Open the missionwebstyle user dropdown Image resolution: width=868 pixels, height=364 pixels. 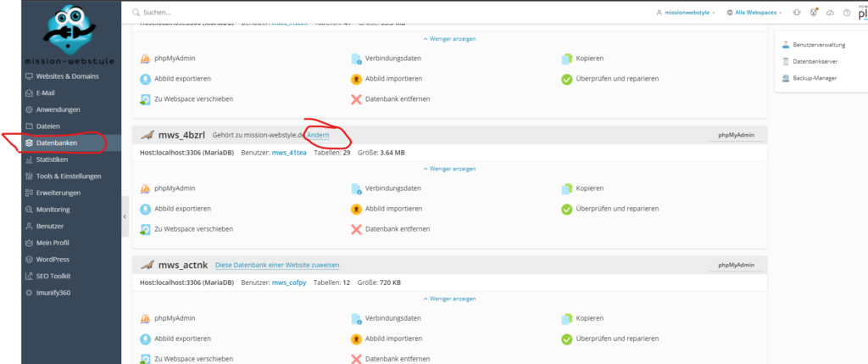686,13
